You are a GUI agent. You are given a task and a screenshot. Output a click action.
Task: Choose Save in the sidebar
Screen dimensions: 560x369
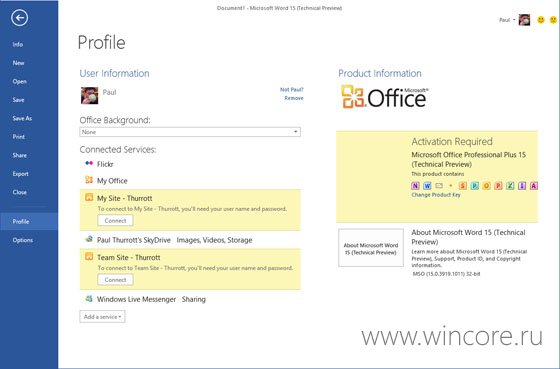pos(19,100)
